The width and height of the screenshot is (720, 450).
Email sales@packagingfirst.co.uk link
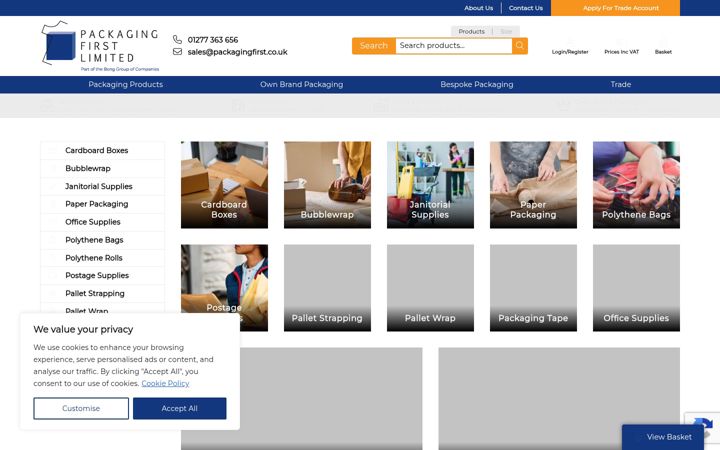237,52
